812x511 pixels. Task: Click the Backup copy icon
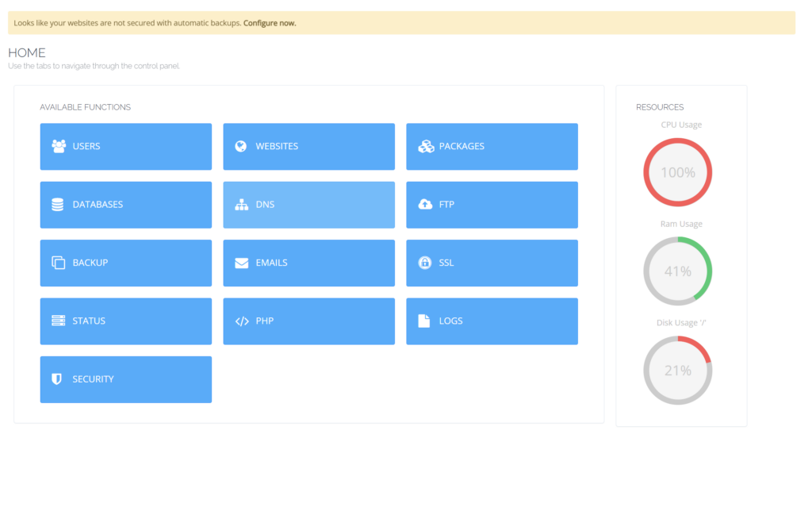click(x=58, y=263)
